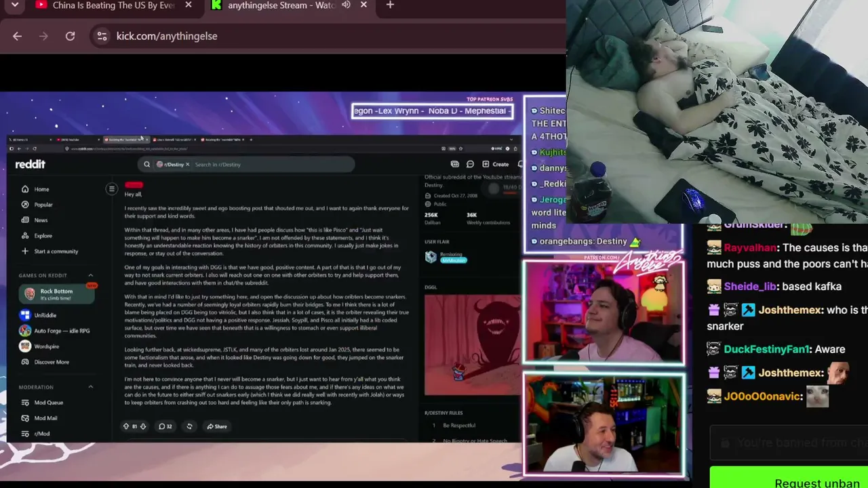868x488 pixels.
Task: Open site information icon beside kick.com URL
Action: point(102,36)
